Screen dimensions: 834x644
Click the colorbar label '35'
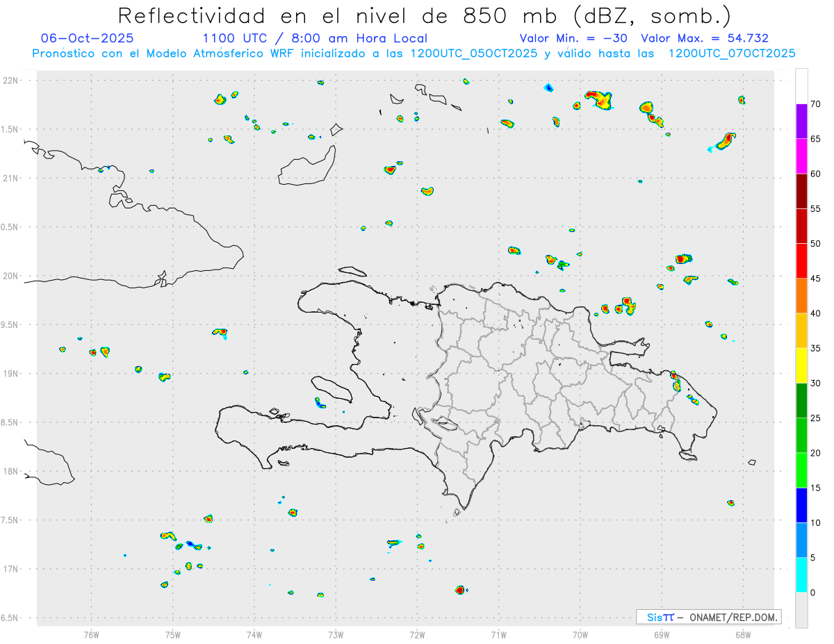click(815, 348)
